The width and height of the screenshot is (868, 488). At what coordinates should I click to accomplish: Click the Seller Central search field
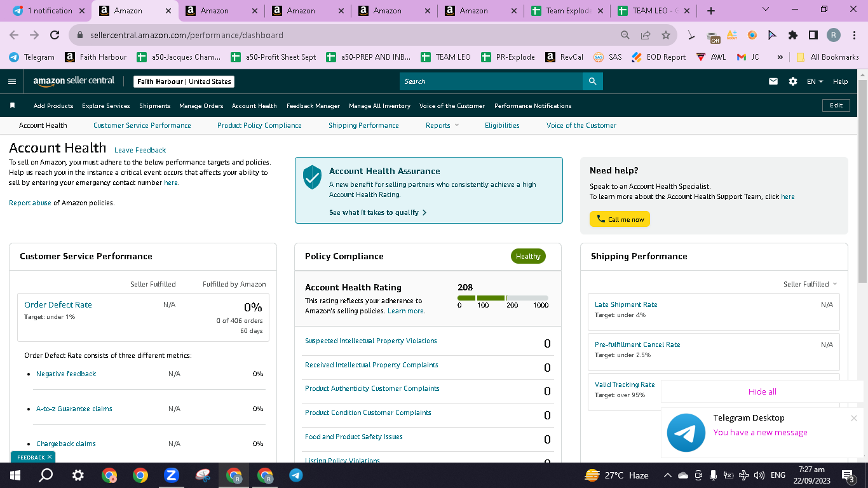click(x=491, y=81)
